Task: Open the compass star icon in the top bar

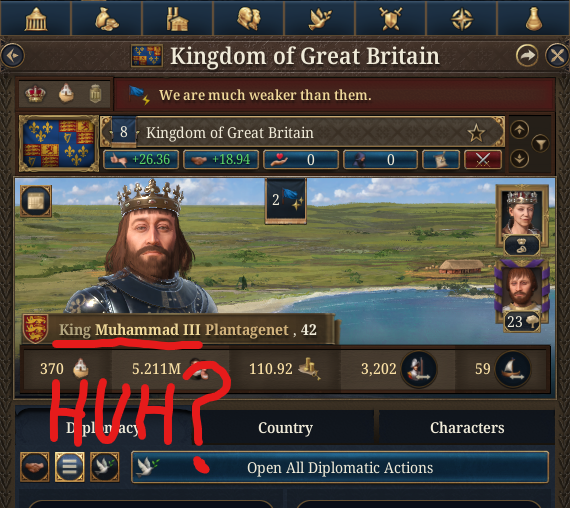Action: [x=462, y=18]
